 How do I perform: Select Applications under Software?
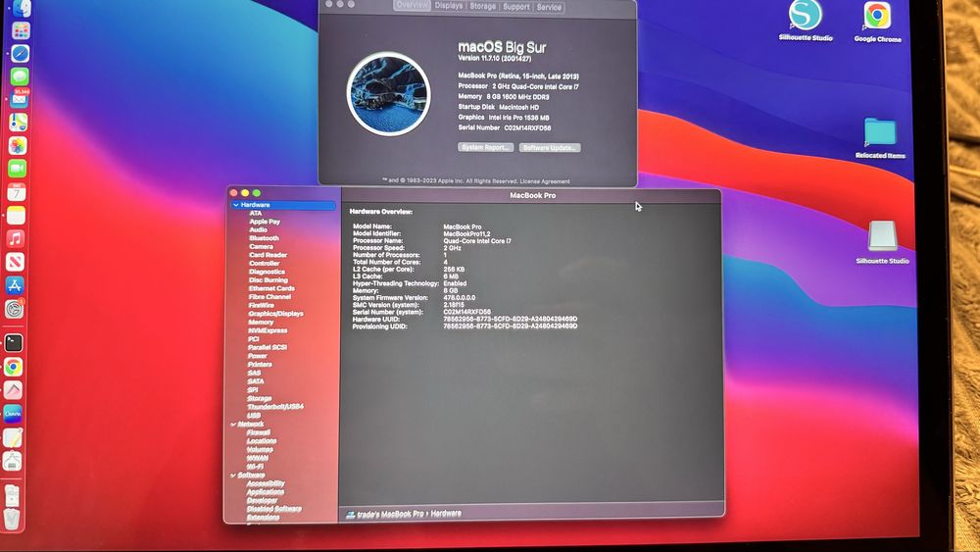click(265, 492)
